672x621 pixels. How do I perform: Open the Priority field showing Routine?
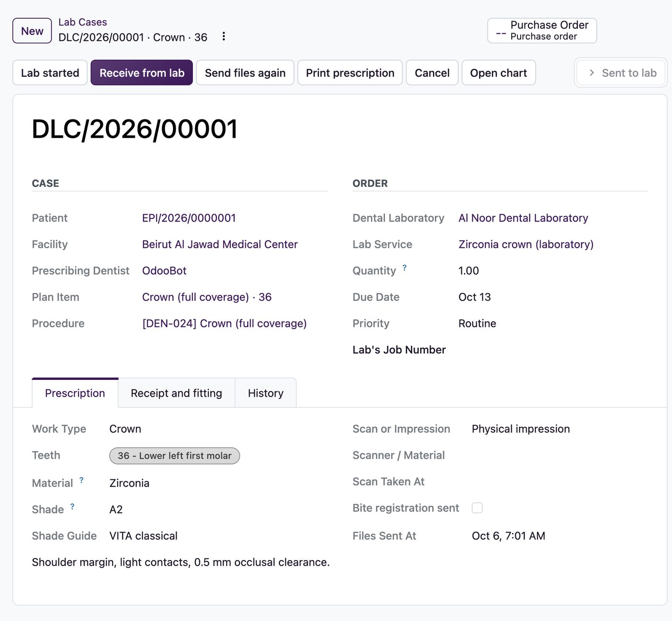click(x=477, y=324)
